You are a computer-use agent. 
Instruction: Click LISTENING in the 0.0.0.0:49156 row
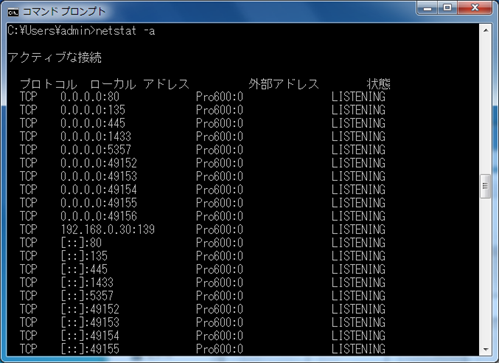click(358, 216)
